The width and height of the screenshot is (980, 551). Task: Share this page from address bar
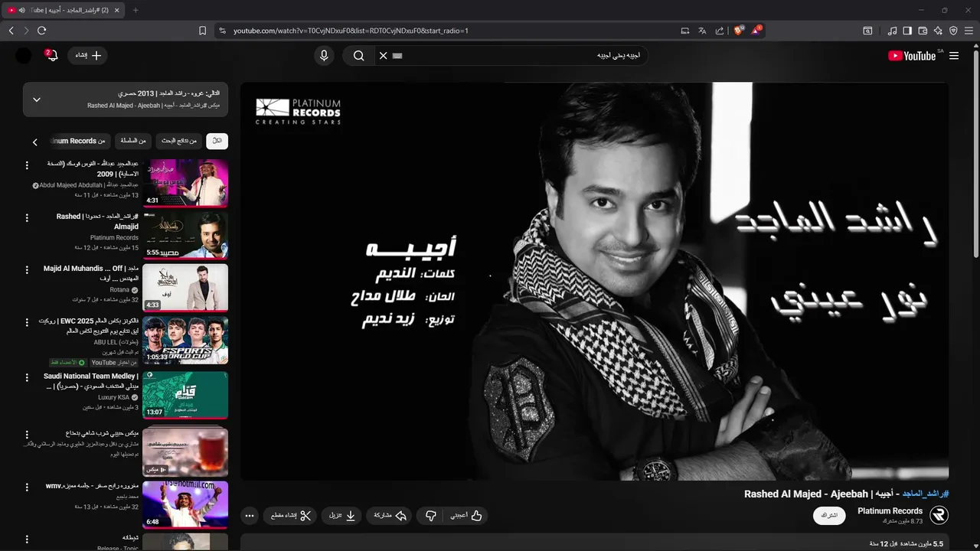click(720, 31)
